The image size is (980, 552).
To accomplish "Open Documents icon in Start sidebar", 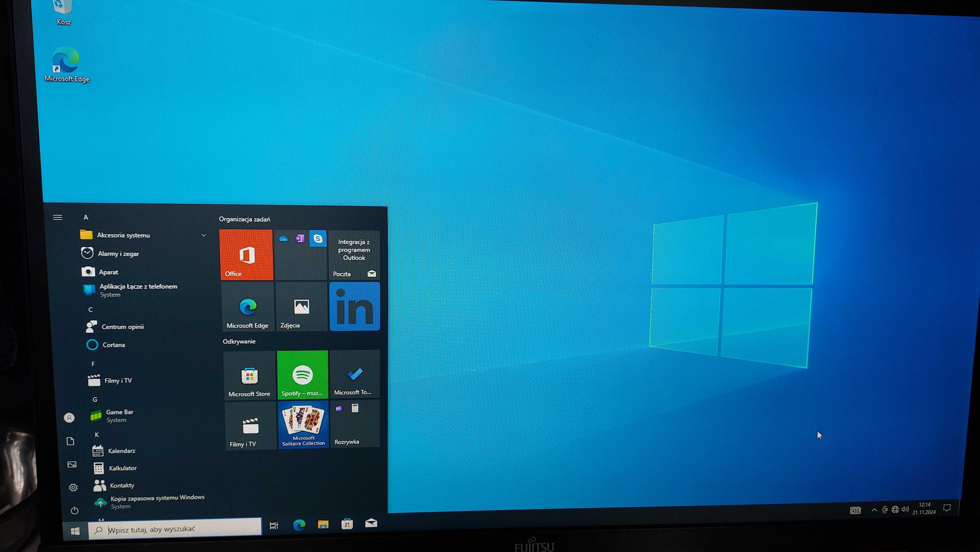I will click(70, 441).
